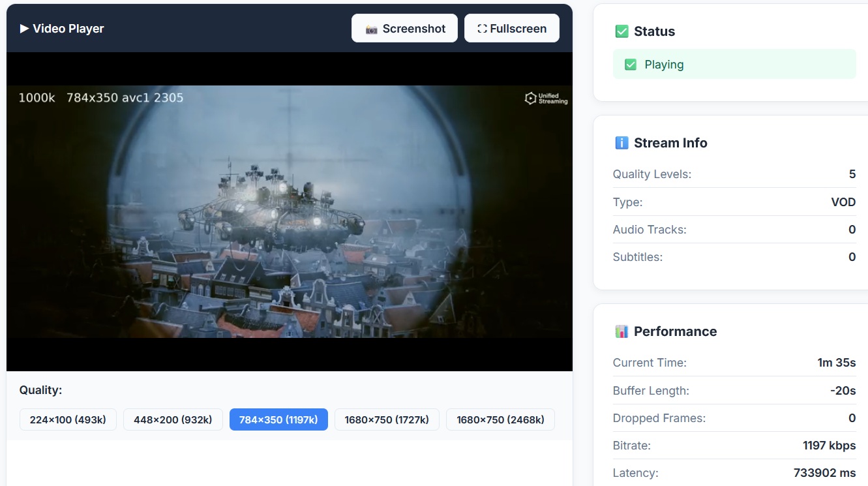Screen dimensions: 868x486
Task: Click the checkmark icon inside the Playing banner
Action: click(631, 64)
